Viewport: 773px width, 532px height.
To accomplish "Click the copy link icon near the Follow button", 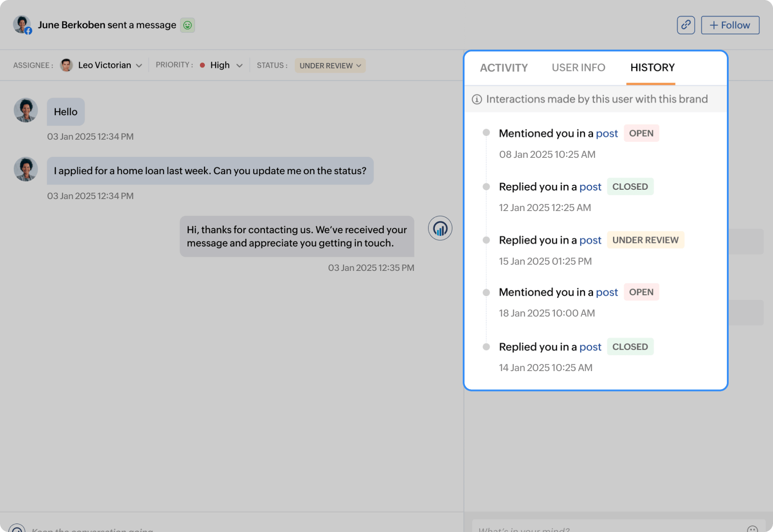I will point(686,25).
